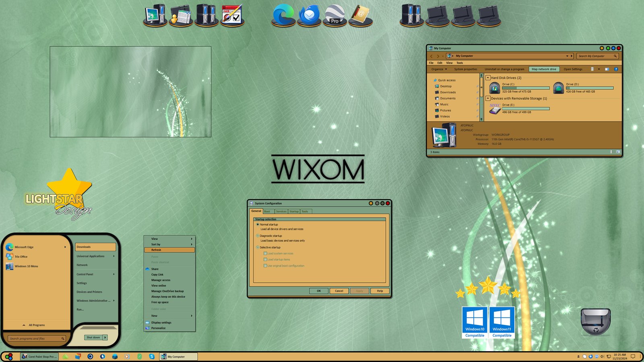Click navigation pane scrollbar down arrow

coord(481,119)
